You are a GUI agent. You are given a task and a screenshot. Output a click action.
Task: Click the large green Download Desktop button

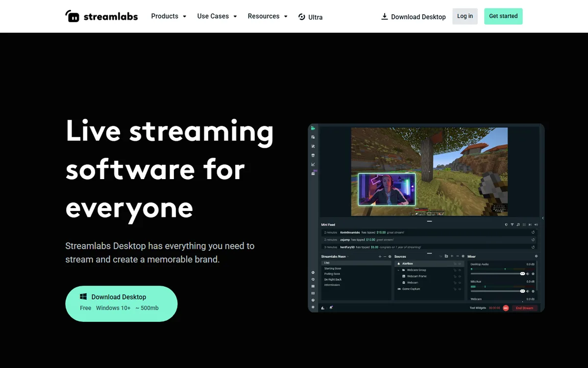pyautogui.click(x=122, y=304)
